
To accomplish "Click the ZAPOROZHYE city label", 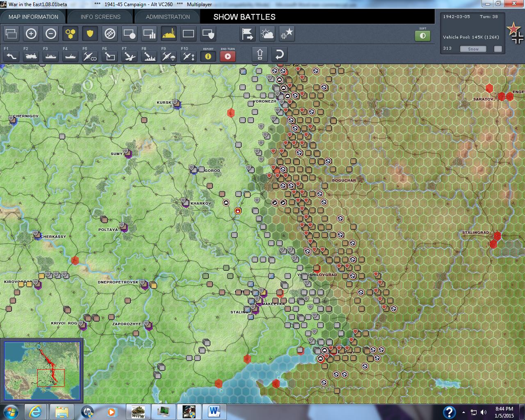I will tap(127, 324).
